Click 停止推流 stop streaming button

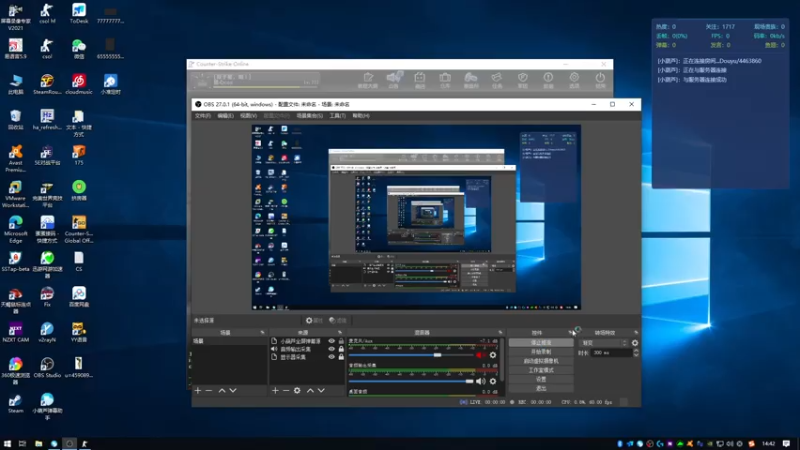541,342
